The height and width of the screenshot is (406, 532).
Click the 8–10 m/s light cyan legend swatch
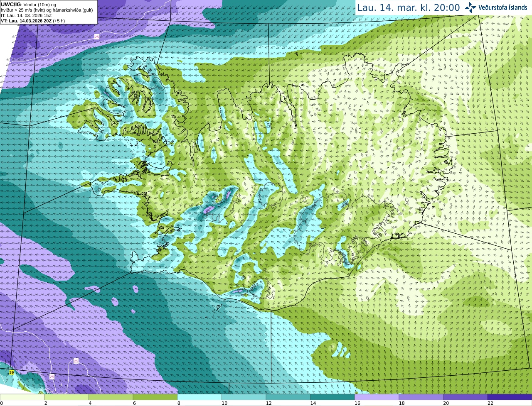(199, 397)
